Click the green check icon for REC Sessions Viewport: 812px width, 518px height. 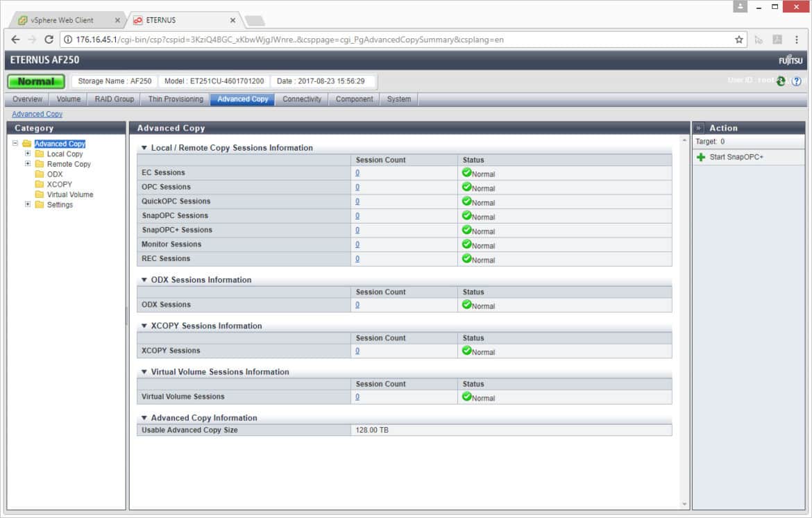tap(466, 258)
